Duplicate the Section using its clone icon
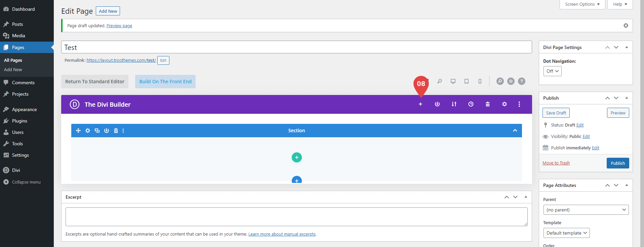The image size is (644, 247). pyautogui.click(x=97, y=131)
